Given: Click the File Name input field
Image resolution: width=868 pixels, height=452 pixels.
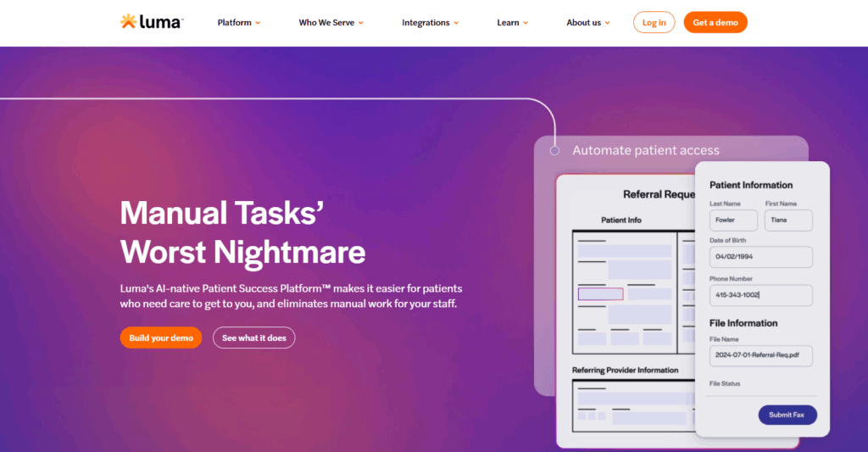Looking at the screenshot, I should click(761, 355).
